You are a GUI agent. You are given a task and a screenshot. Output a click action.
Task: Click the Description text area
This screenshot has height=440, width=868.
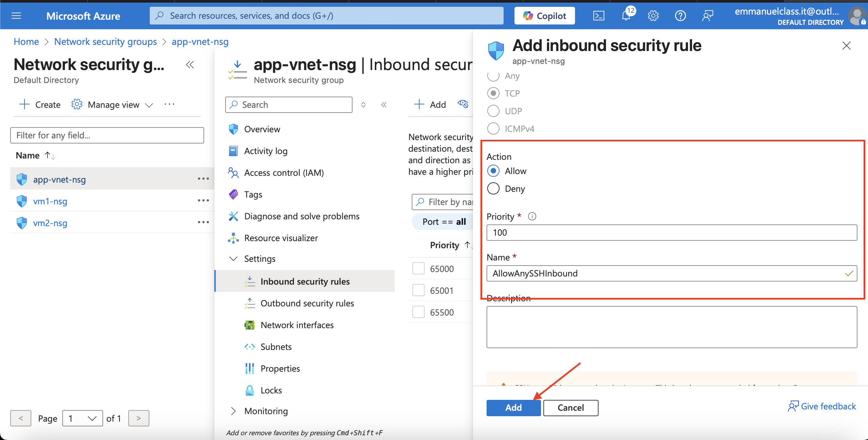coord(672,327)
